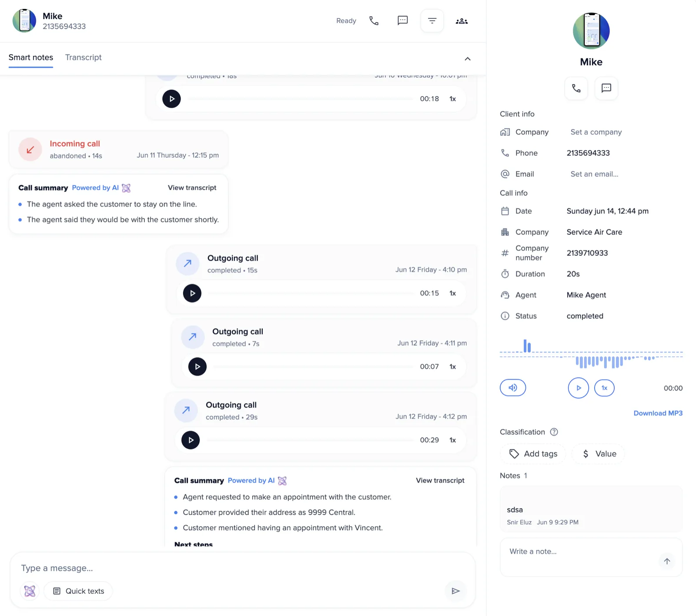Change the 1x speed of 00:29 recording
This screenshot has height=616, width=696.
[452, 440]
